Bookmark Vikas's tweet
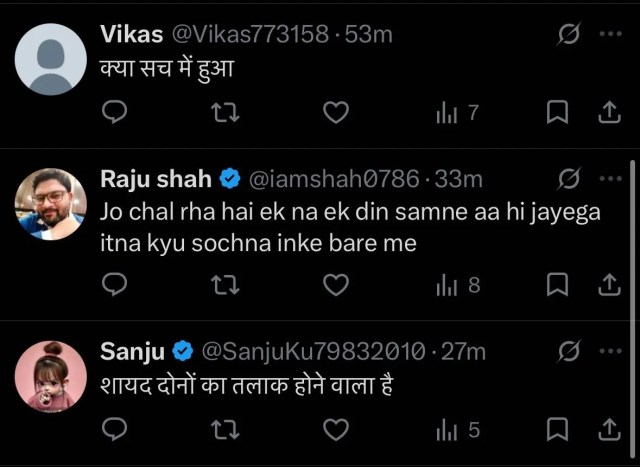Screen dimensions: 640x467 click(x=557, y=112)
